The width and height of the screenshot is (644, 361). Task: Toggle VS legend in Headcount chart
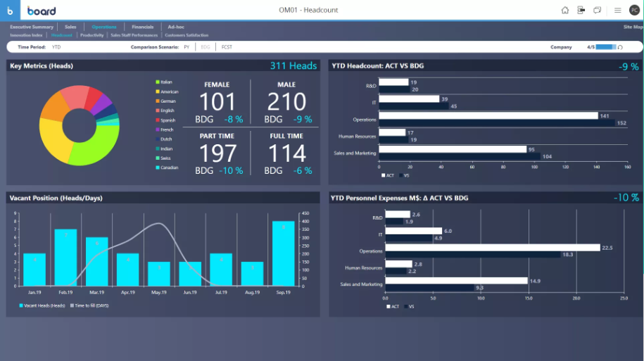404,175
